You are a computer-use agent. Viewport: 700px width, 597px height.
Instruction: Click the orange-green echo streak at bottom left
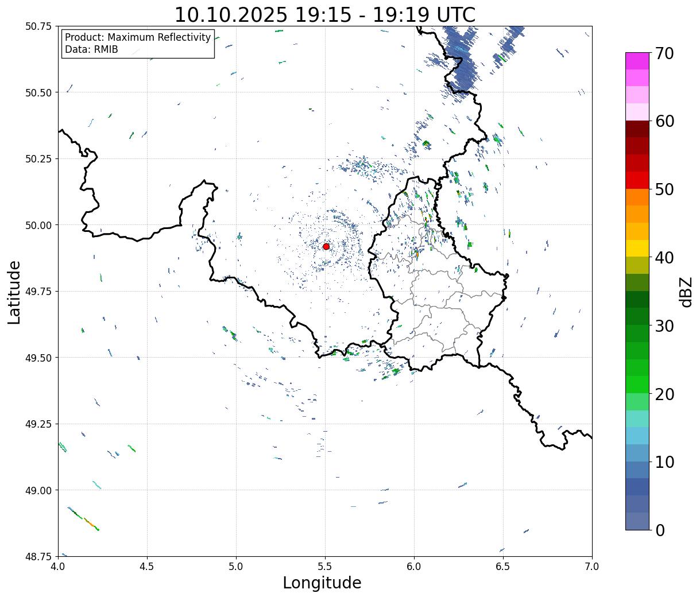pos(83,518)
